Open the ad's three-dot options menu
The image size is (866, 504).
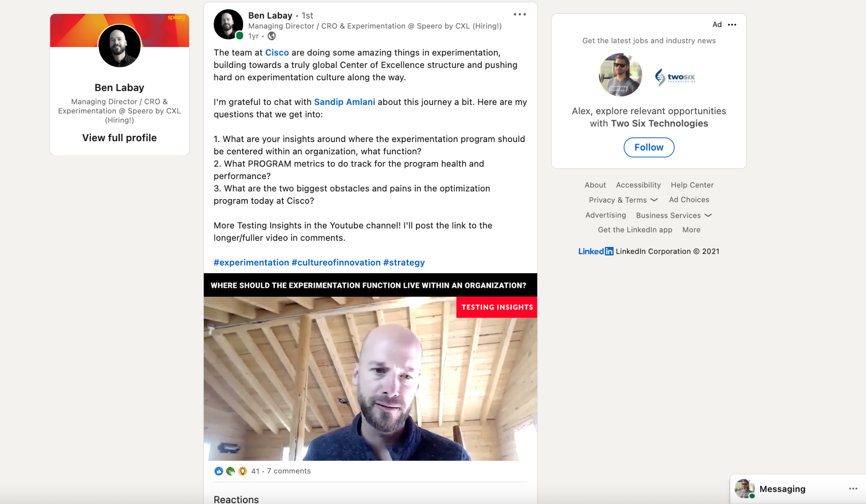[732, 25]
